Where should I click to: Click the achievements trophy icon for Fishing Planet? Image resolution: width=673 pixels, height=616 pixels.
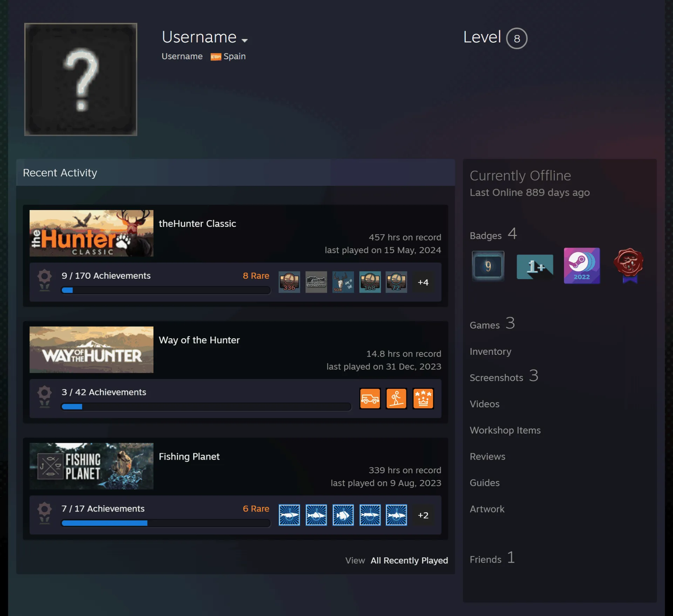pos(45,513)
